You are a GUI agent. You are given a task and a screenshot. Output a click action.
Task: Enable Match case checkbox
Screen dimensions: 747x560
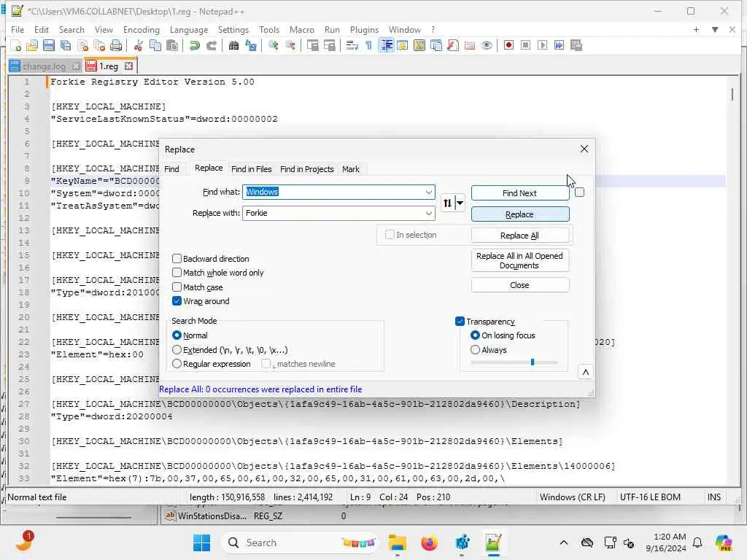(177, 287)
